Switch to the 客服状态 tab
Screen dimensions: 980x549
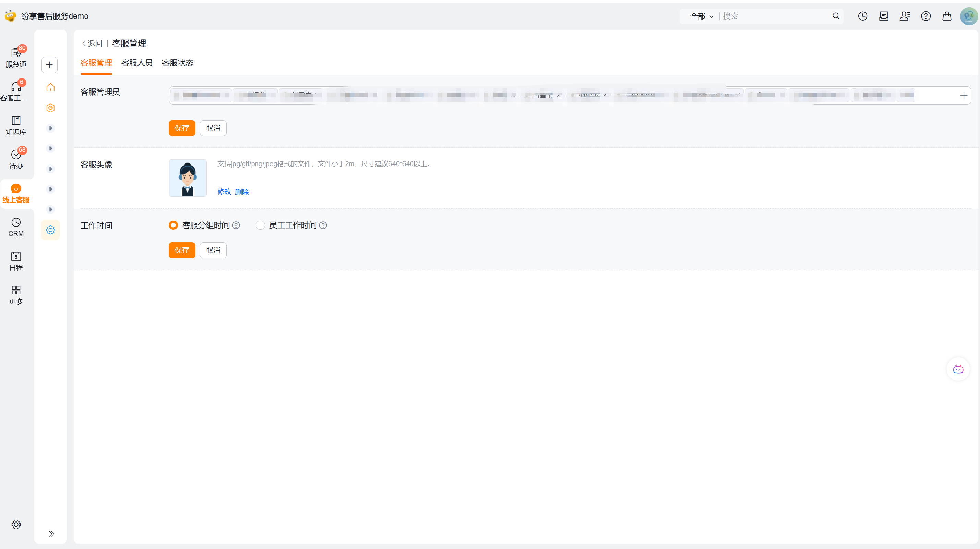(x=178, y=63)
